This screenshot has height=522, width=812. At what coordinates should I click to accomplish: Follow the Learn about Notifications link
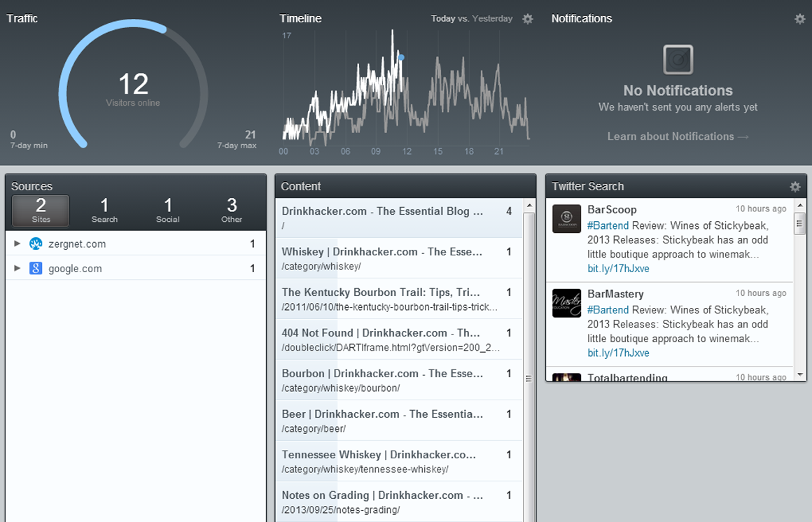678,136
